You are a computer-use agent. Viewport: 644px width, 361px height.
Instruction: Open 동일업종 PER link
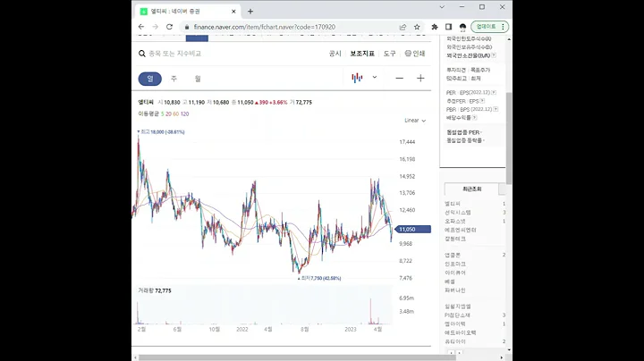464,132
